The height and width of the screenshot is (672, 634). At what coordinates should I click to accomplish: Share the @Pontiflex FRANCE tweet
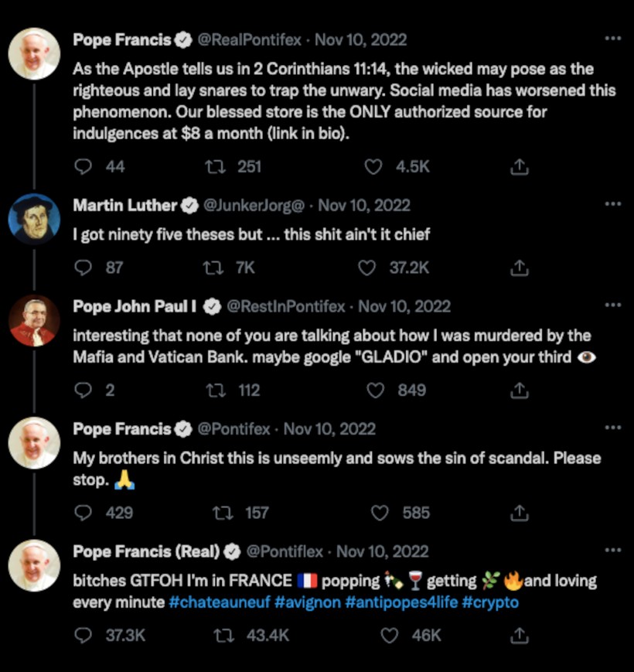520,636
